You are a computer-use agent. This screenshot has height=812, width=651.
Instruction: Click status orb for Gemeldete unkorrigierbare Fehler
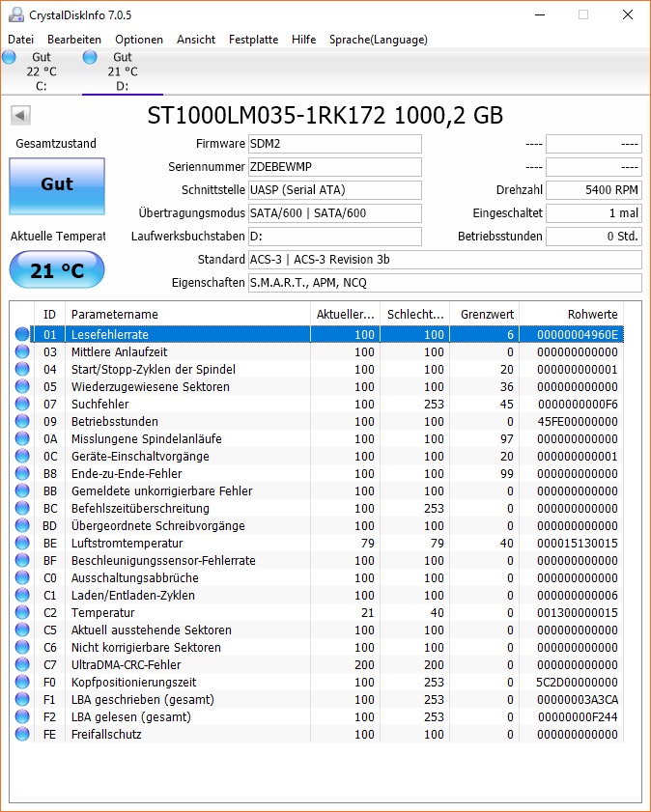pos(22,490)
